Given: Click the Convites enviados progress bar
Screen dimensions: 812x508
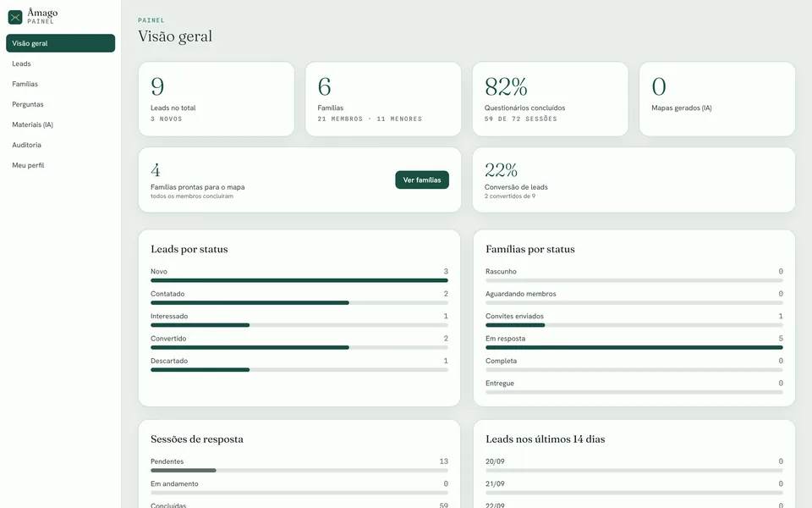Looking at the screenshot, I should click(x=634, y=325).
